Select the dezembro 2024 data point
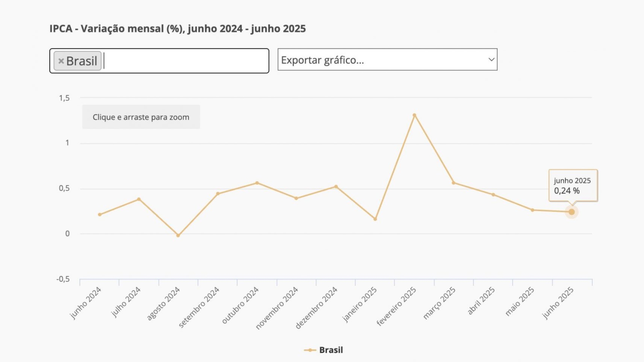The height and width of the screenshot is (362, 644). click(336, 187)
